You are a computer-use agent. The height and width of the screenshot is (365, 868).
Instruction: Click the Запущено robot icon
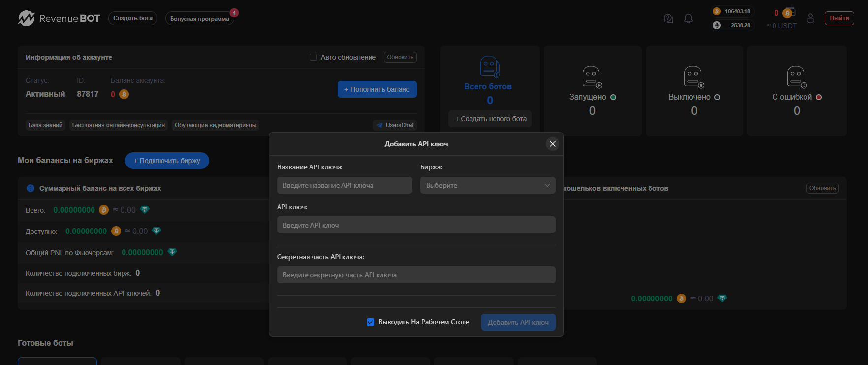tap(592, 77)
